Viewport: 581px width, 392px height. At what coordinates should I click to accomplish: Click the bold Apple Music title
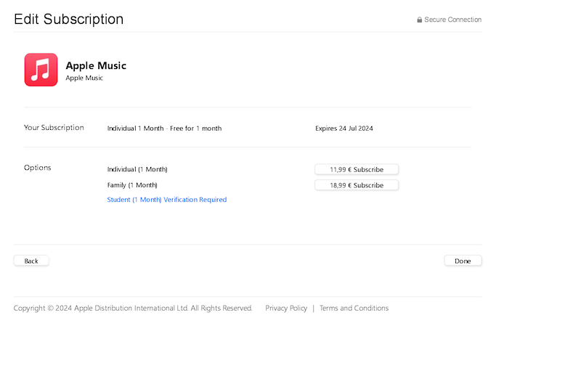pos(96,65)
